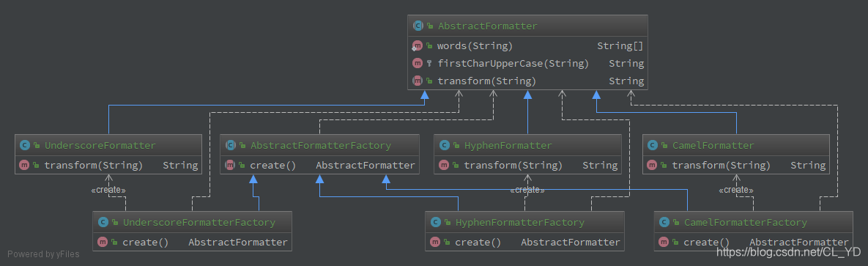This screenshot has height=266, width=868.
Task: Click method icon in CamelFormatterFactory create row
Action: coord(663,242)
